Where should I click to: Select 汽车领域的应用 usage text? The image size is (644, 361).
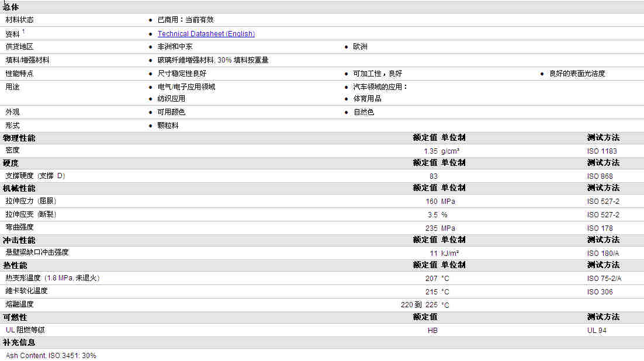pos(380,87)
